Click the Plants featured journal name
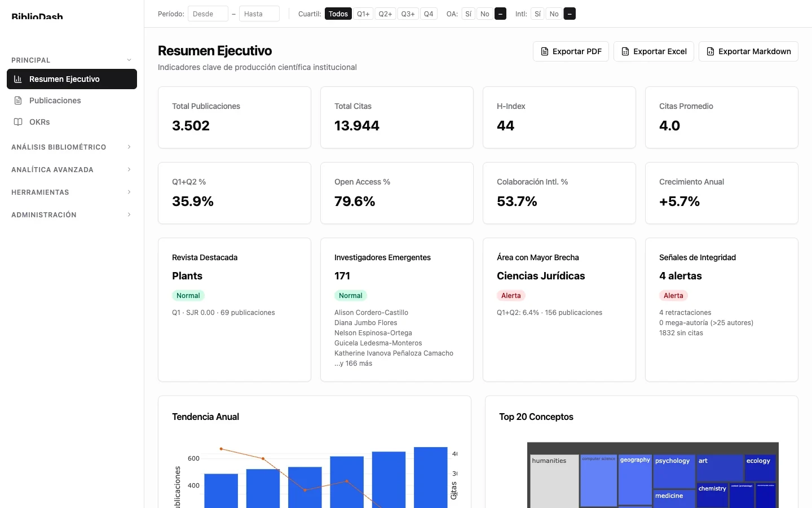 [187, 276]
